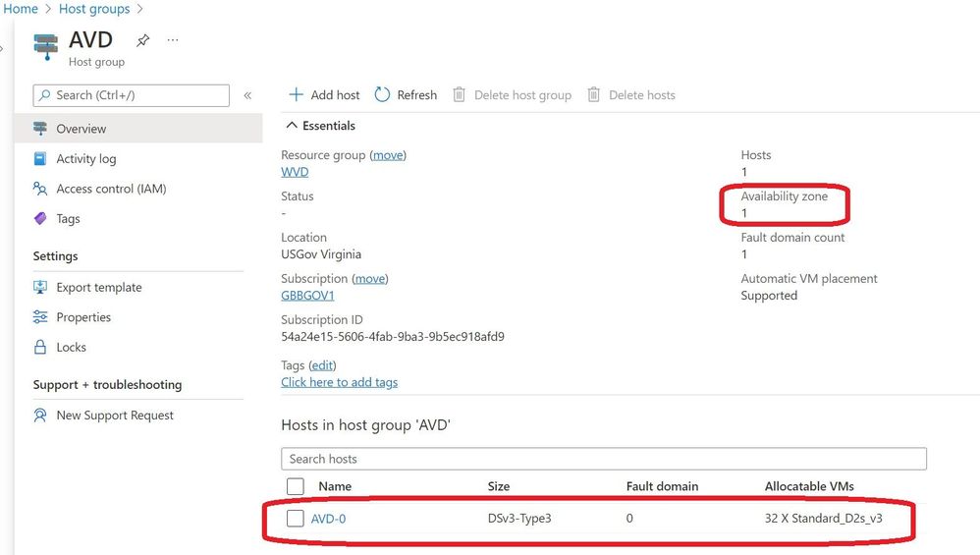
Task: Click the Add host plus icon
Action: click(296, 95)
